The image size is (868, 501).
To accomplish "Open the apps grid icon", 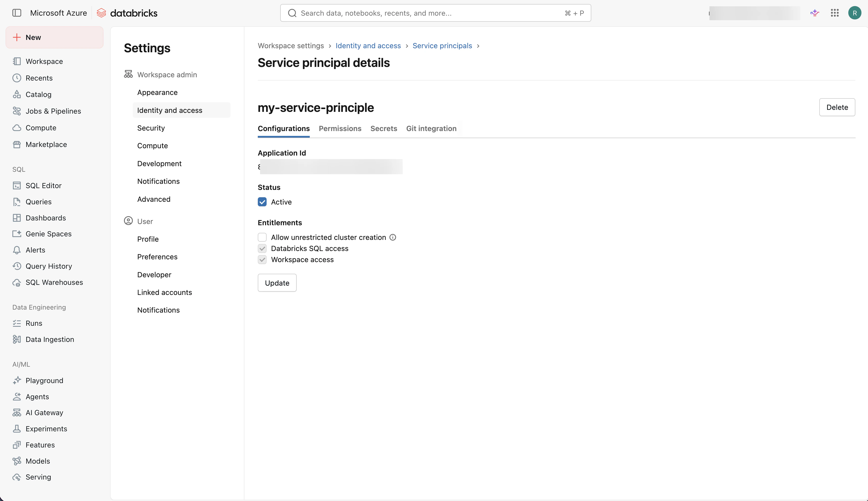I will coord(835,13).
